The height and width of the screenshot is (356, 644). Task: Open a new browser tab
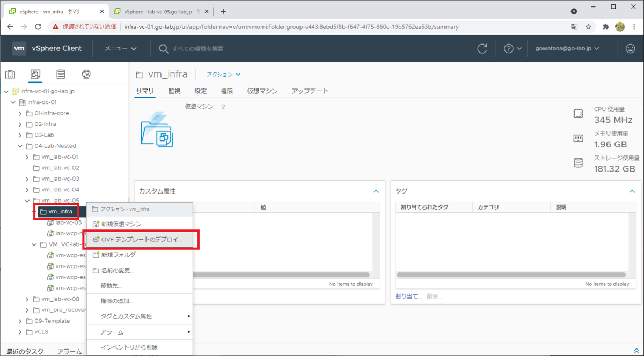[x=223, y=11]
